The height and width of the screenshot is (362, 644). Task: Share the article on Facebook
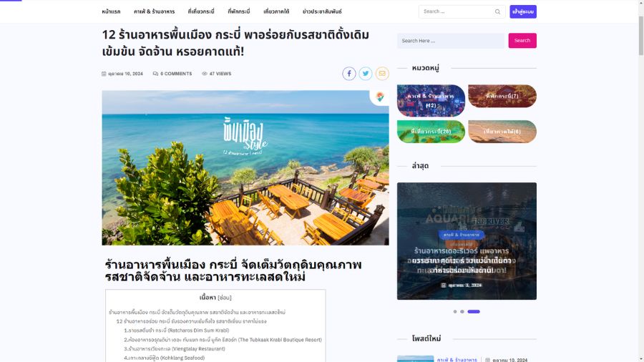[x=348, y=74]
